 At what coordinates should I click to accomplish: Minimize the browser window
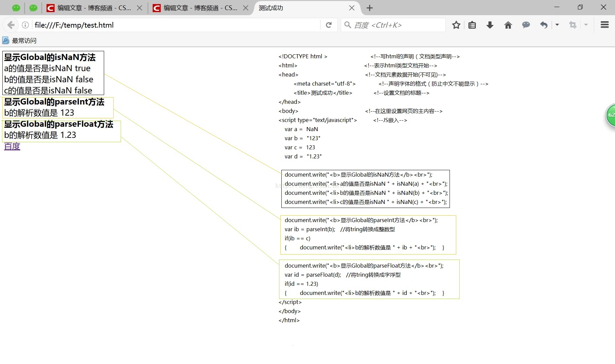(557, 7)
